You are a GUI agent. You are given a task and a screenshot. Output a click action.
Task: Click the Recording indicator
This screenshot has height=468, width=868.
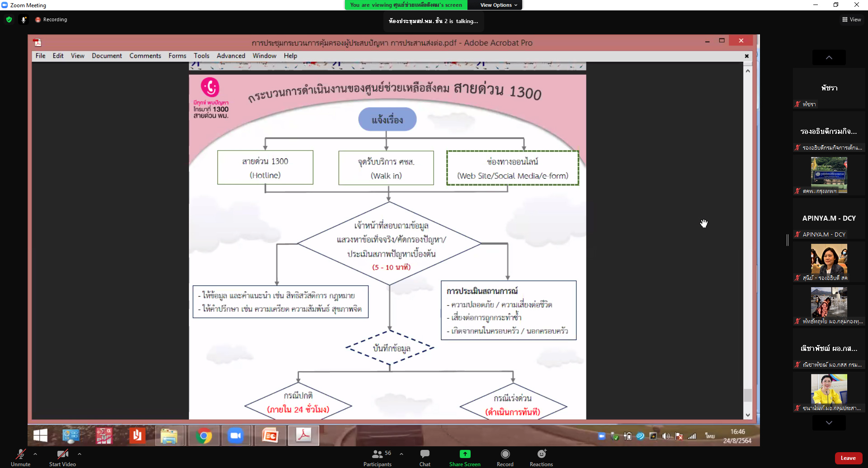pos(51,19)
